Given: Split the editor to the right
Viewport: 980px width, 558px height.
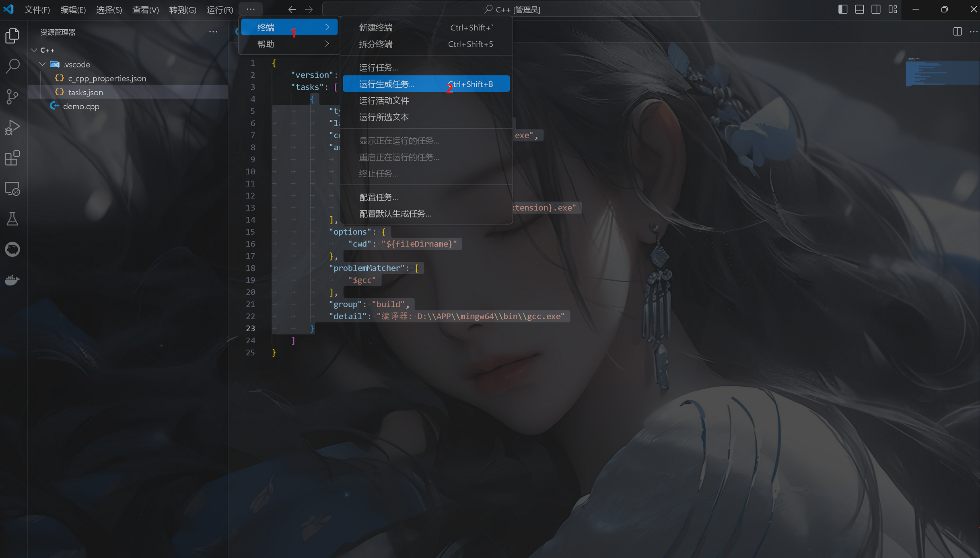Looking at the screenshot, I should tap(957, 31).
